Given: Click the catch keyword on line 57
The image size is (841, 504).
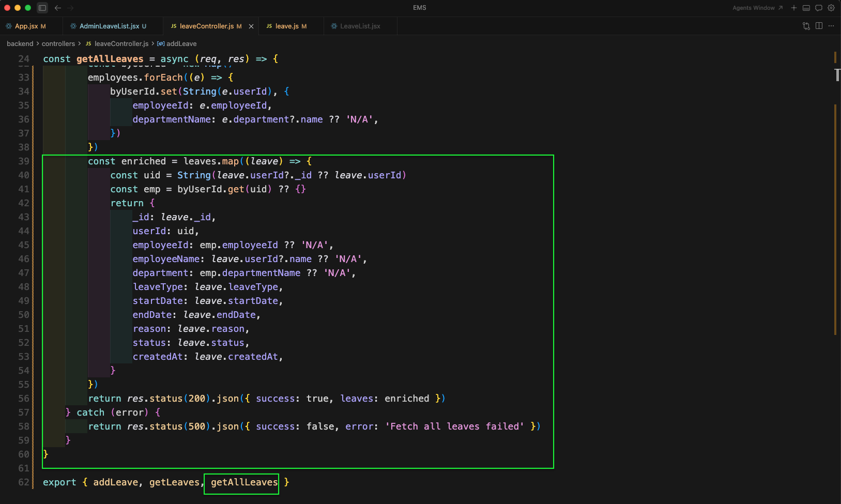Looking at the screenshot, I should click(x=90, y=413).
